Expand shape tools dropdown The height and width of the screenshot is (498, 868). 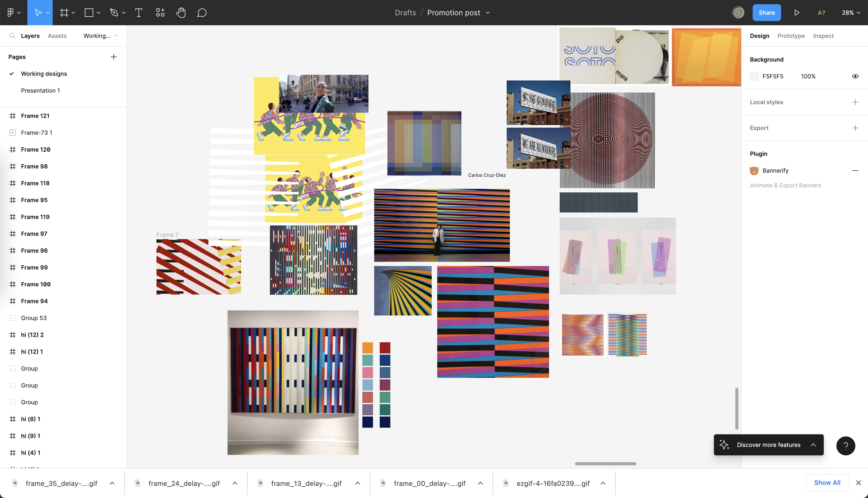[98, 13]
